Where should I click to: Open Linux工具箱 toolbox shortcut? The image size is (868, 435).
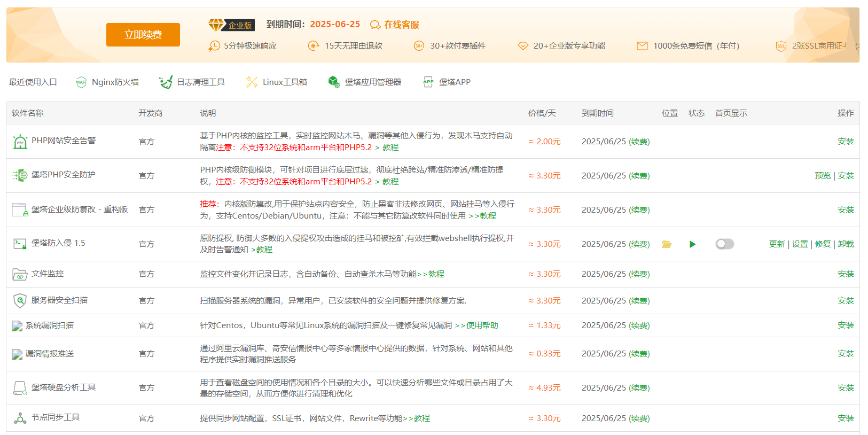(276, 82)
